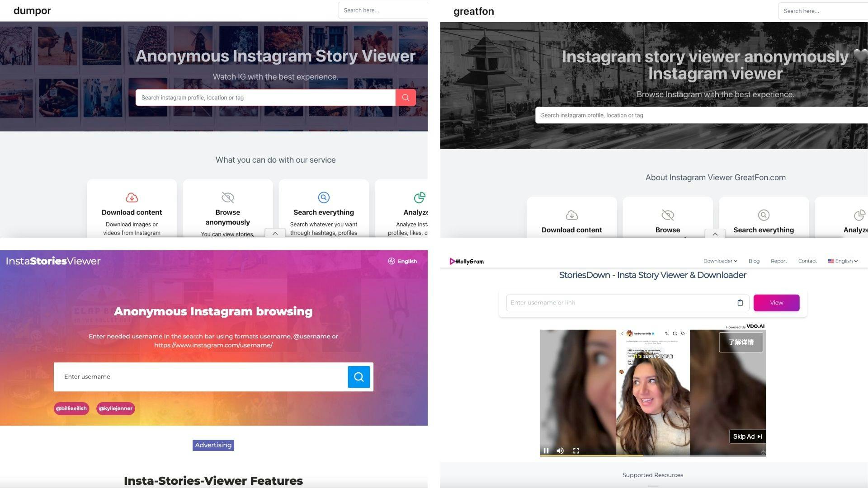
Task: Click the InstaStoriesViewer logo
Action: 53,261
